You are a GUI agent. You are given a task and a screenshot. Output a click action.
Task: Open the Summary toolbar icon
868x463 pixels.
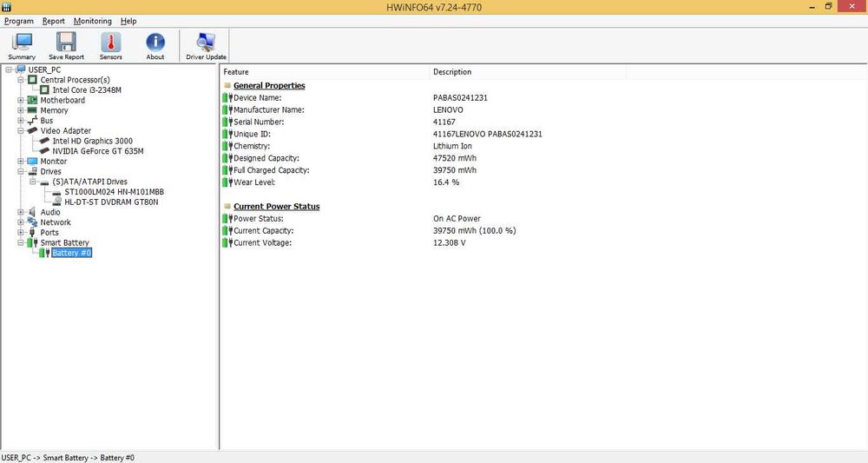click(x=23, y=42)
